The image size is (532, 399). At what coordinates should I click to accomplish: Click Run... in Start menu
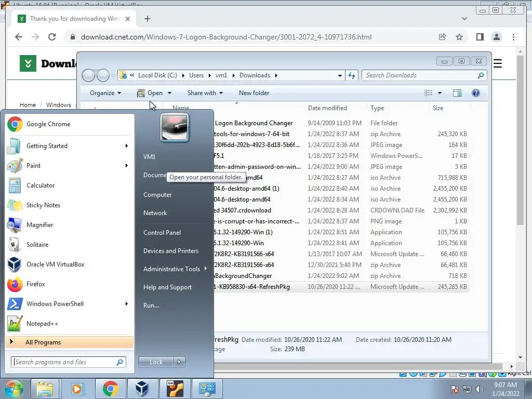(151, 305)
